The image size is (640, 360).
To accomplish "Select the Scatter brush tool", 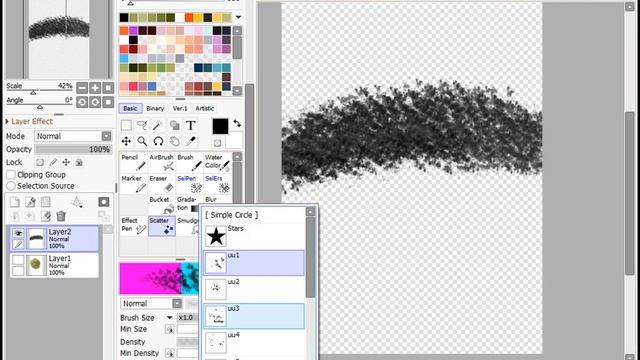I will tap(162, 226).
